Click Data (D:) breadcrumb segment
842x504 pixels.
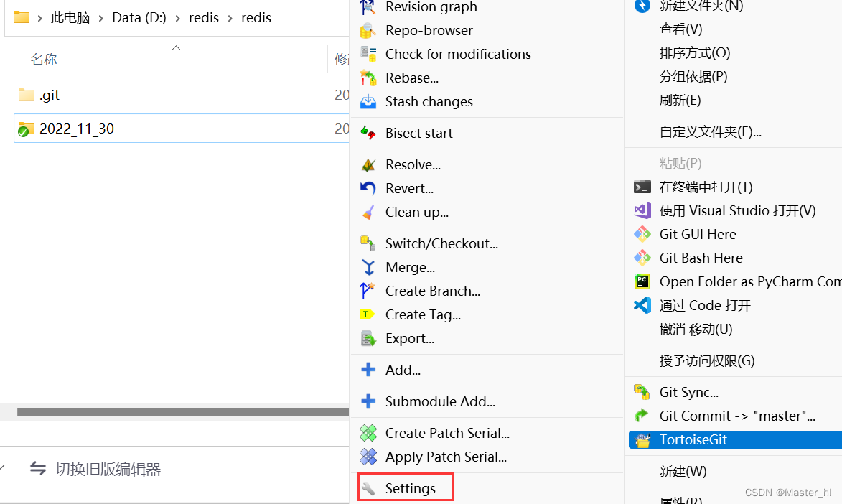click(139, 18)
